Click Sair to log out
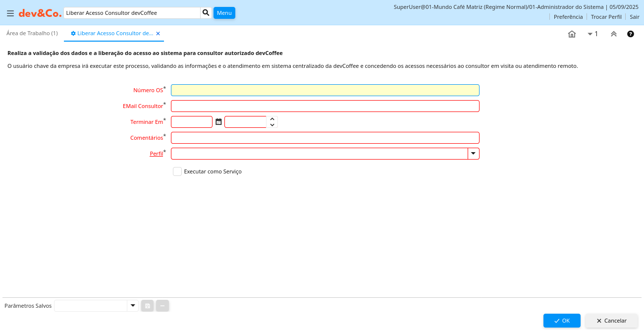 pos(635,17)
